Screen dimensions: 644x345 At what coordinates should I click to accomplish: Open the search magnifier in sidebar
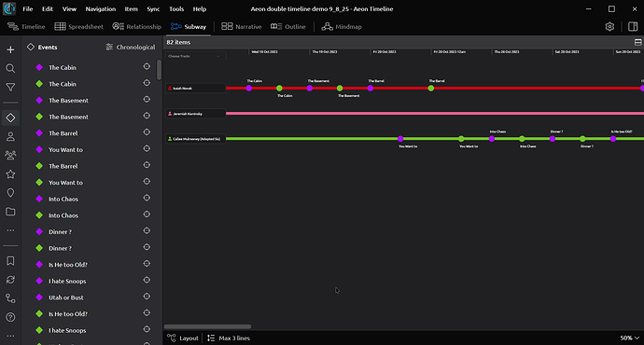[x=10, y=68]
